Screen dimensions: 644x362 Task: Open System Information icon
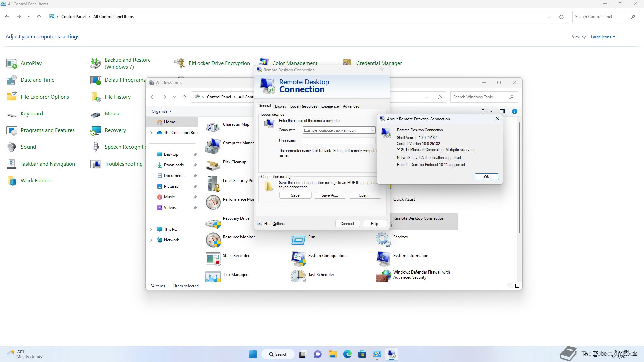(383, 259)
